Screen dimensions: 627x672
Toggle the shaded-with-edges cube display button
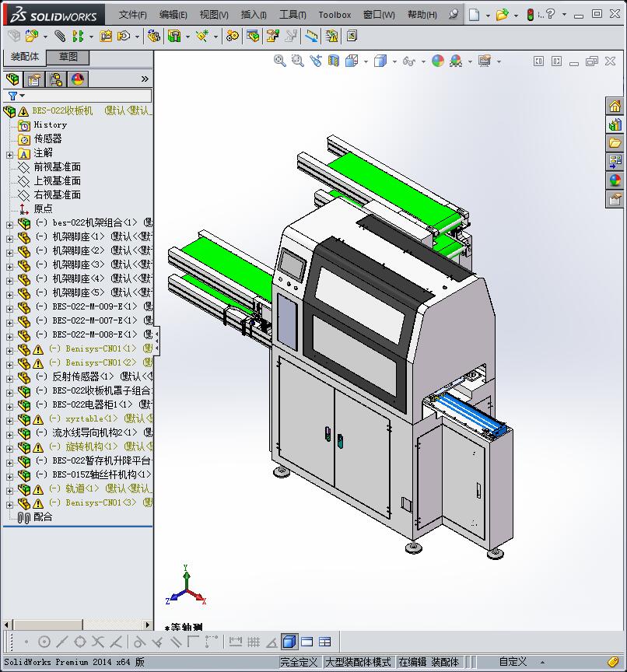289,642
